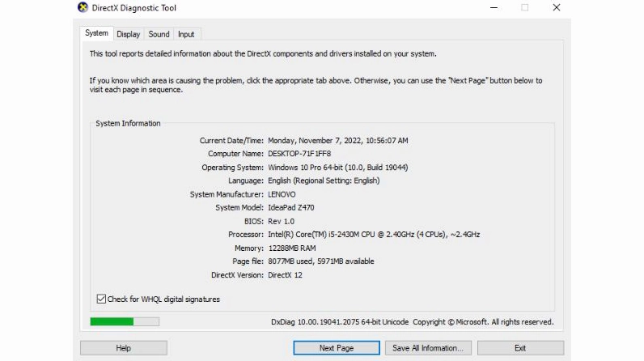This screenshot has height=361, width=644.
Task: Click Save All Information button
Action: click(427, 348)
